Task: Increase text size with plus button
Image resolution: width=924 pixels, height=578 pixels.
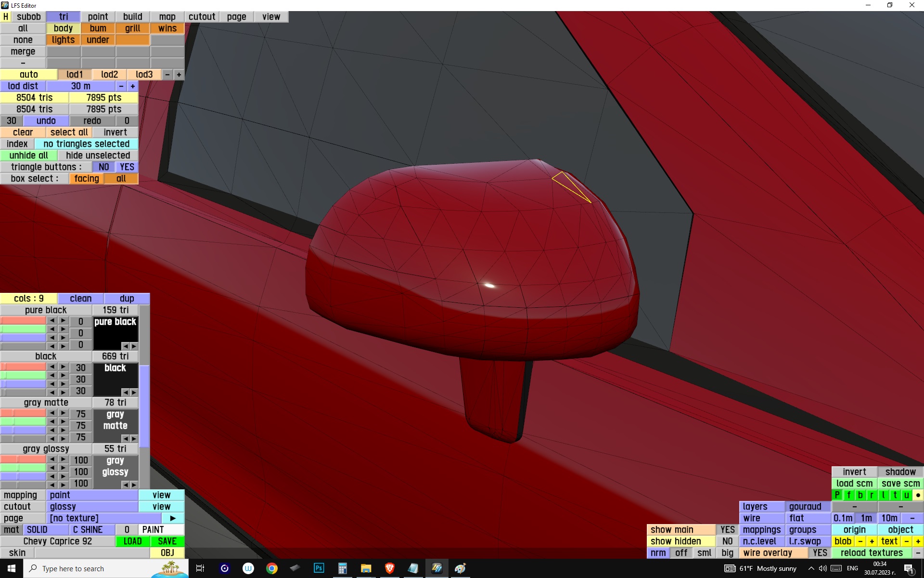Action: 918,541
